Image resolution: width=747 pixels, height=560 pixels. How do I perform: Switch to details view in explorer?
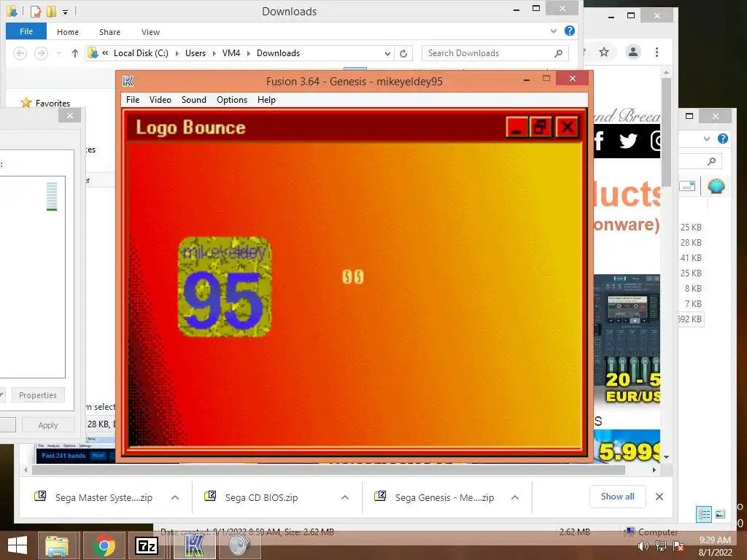point(704,514)
